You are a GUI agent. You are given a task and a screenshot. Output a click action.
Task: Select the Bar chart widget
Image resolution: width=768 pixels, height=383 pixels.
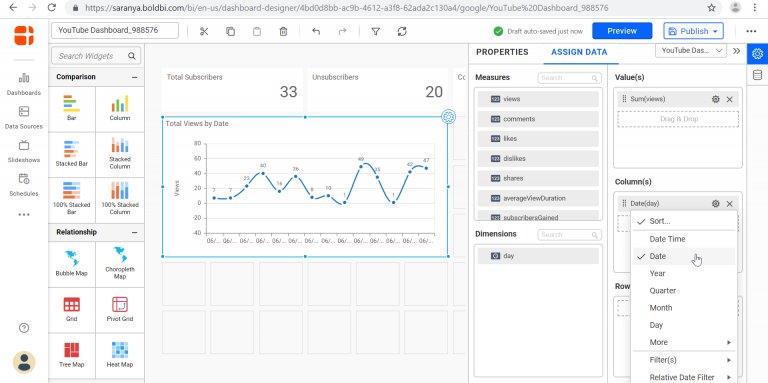coord(72,108)
